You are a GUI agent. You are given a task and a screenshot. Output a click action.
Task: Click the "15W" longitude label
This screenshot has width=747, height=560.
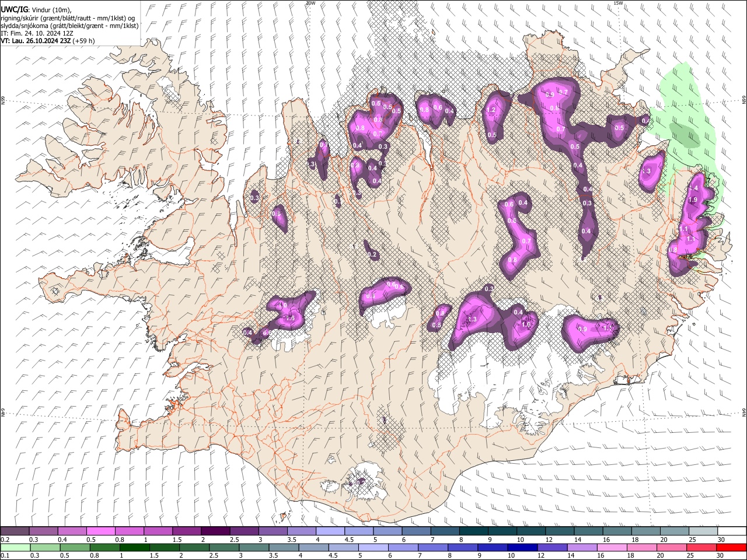618,3
